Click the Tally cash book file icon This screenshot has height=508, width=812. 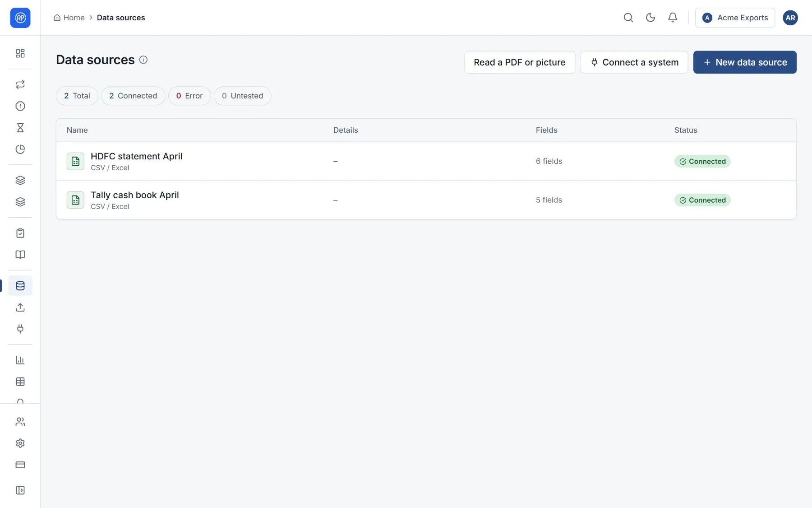pyautogui.click(x=75, y=200)
